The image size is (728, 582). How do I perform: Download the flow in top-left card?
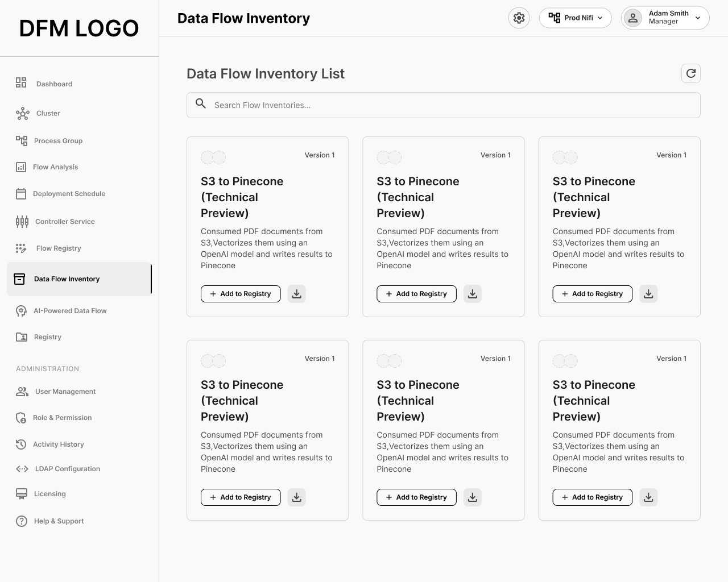[296, 294]
